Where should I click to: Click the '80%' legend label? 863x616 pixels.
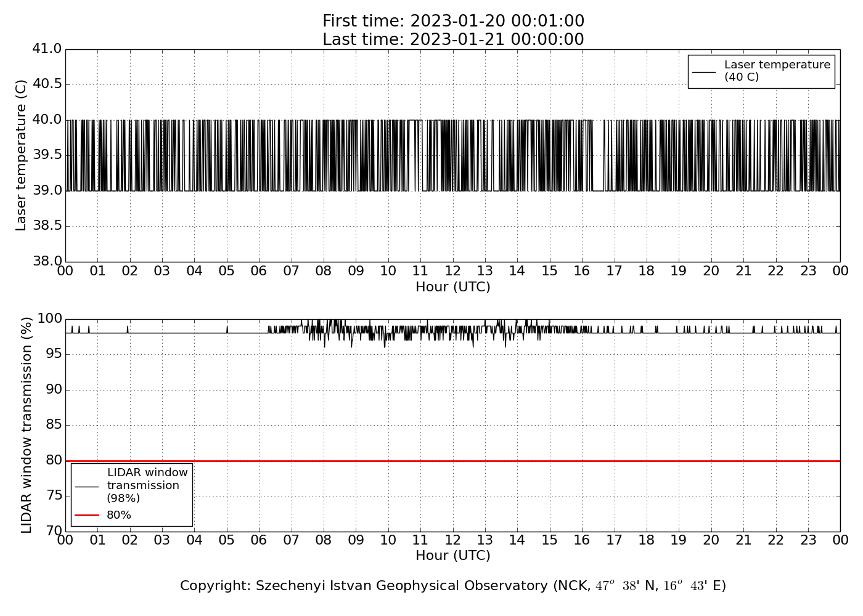pos(119,515)
